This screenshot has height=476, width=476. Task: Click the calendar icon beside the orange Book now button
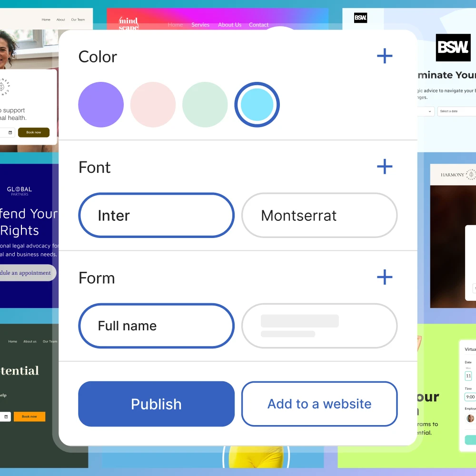pyautogui.click(x=6, y=416)
